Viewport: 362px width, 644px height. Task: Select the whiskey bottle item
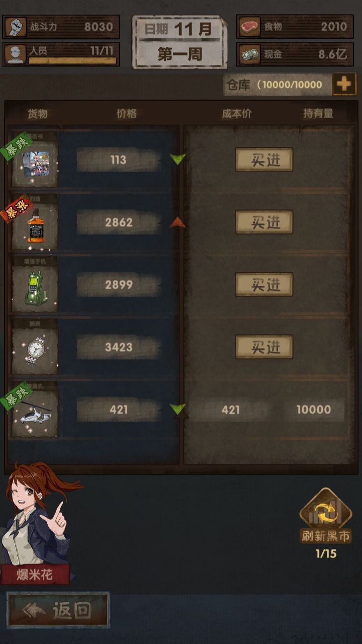(35, 223)
